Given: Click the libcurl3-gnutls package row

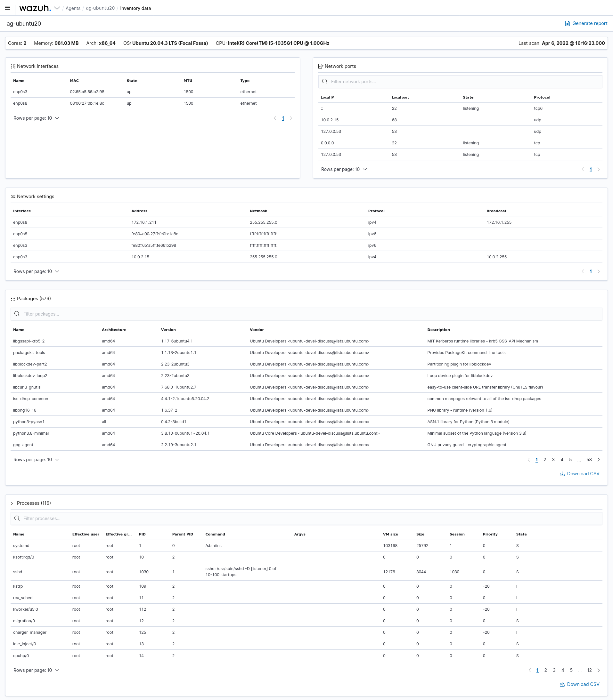Looking at the screenshot, I should [306, 387].
